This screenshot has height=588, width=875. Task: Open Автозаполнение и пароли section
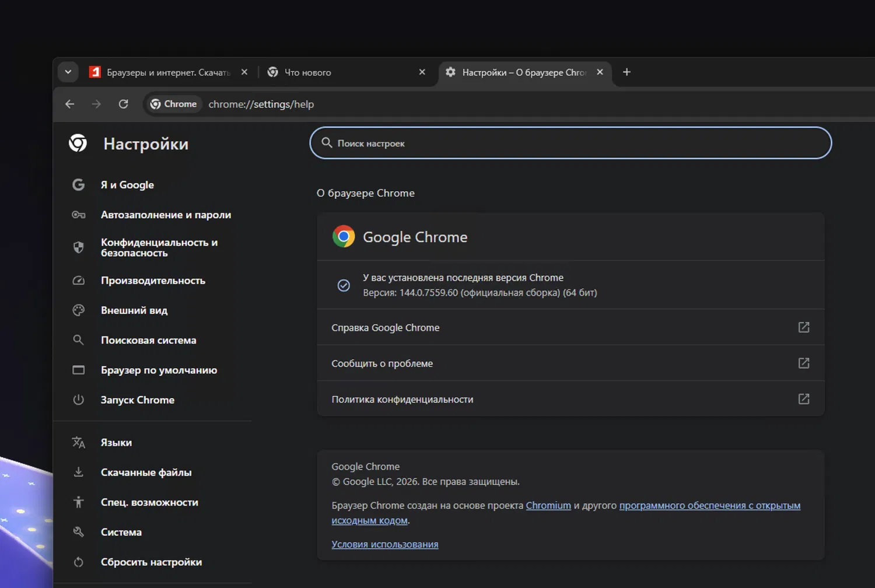click(166, 215)
